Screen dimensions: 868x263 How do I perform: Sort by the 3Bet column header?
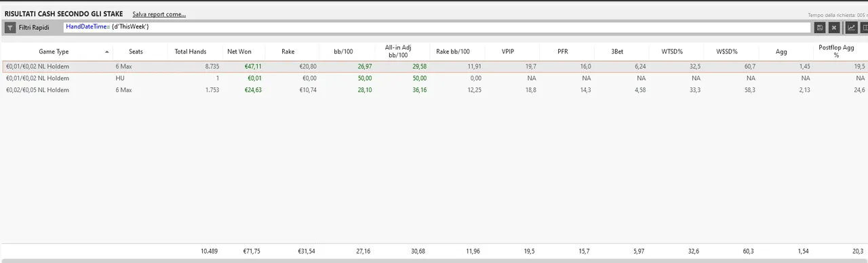point(617,52)
